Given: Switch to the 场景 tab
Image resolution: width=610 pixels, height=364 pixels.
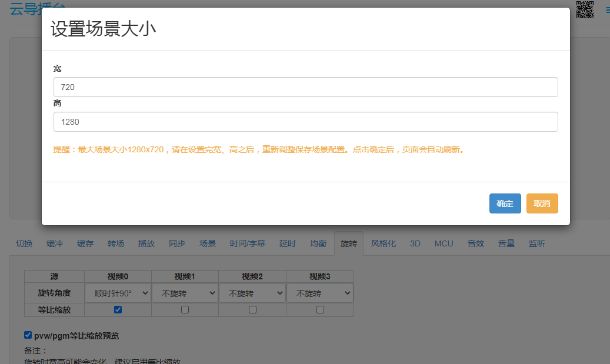Looking at the screenshot, I should (208, 243).
